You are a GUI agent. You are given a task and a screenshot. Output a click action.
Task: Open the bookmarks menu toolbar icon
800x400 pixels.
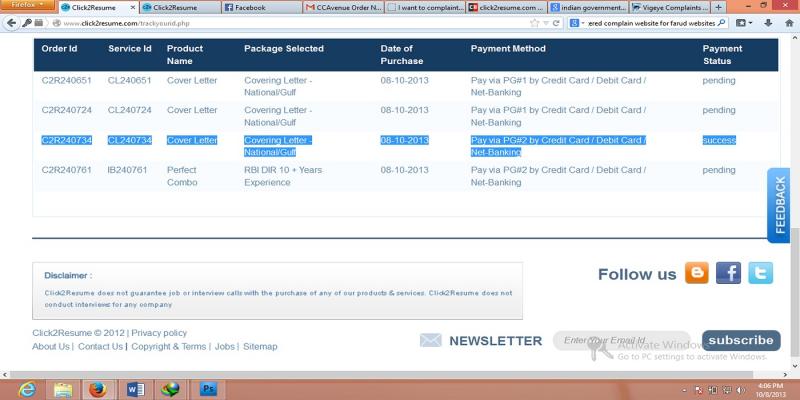point(744,23)
